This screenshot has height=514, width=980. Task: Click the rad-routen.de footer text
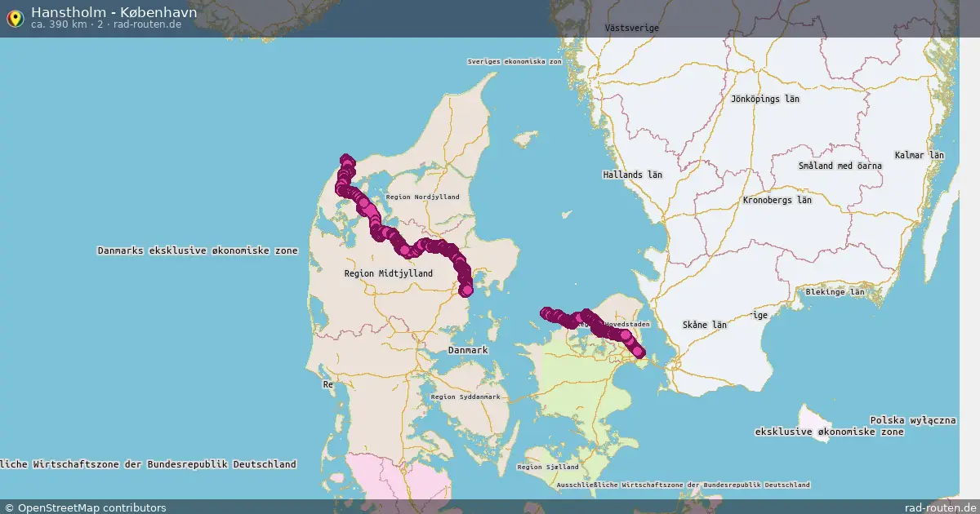(941, 507)
